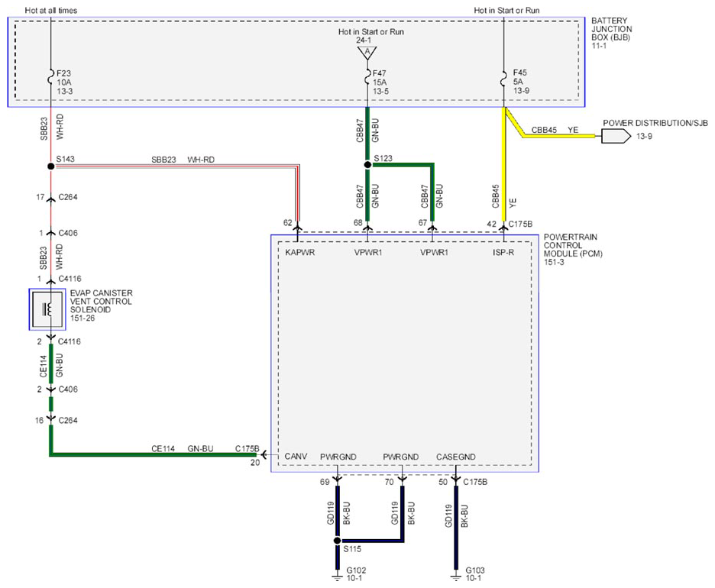Select the S123 splice dot
Viewport: 715px width, 588px height.
point(367,164)
